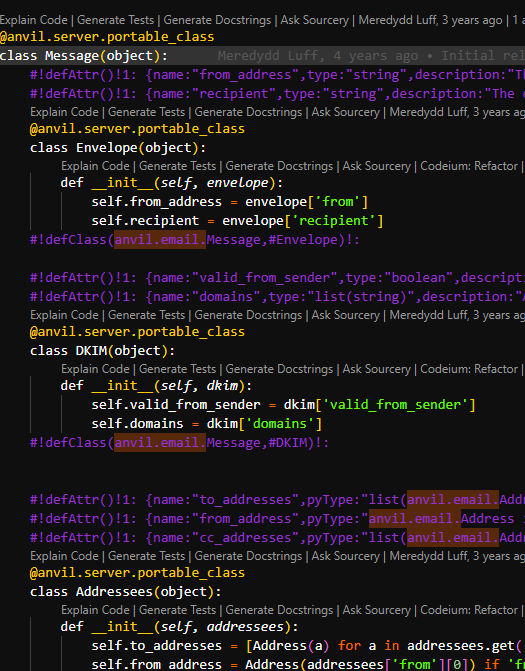Click Explain Code lens for class Message
The height and width of the screenshot is (671, 525).
(x=34, y=20)
